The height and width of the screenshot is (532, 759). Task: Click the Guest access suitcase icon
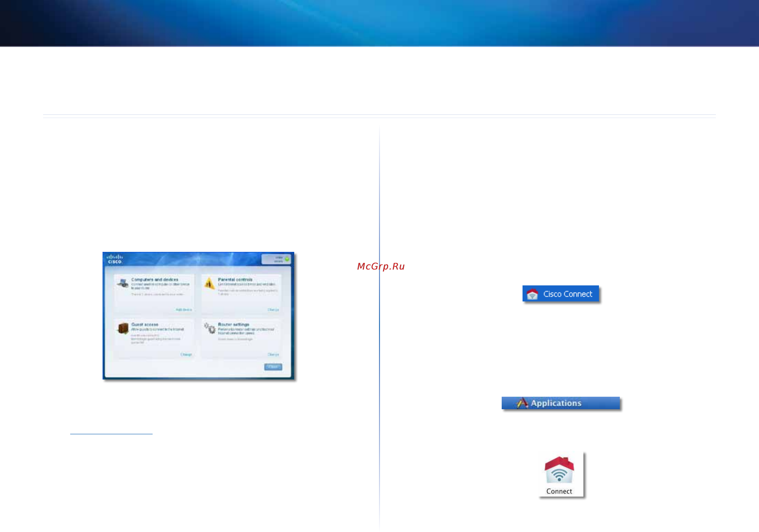coord(123,328)
